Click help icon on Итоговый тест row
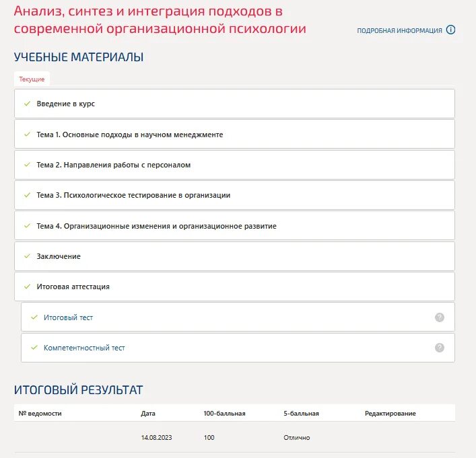Screen dimensions: 476x458 click(440, 317)
